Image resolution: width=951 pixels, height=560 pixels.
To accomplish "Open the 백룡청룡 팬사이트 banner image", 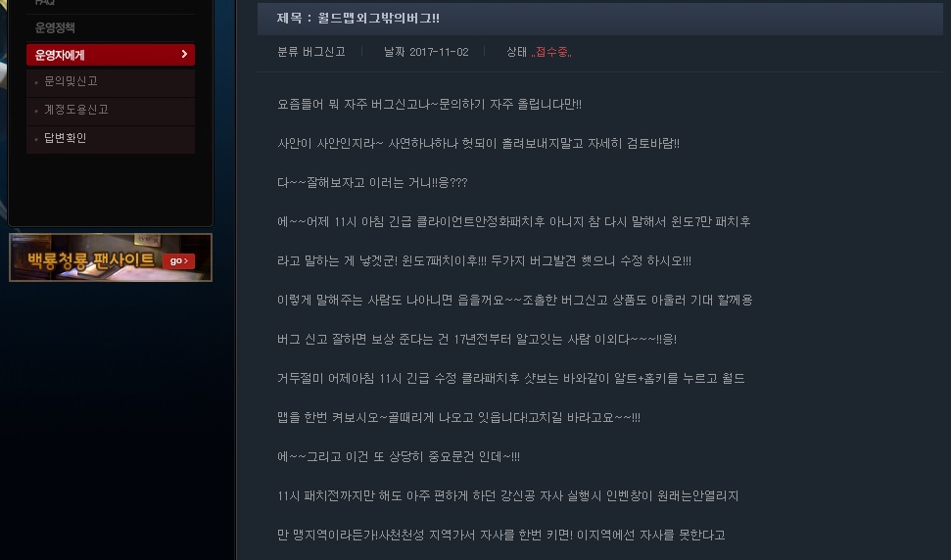I will [111, 257].
